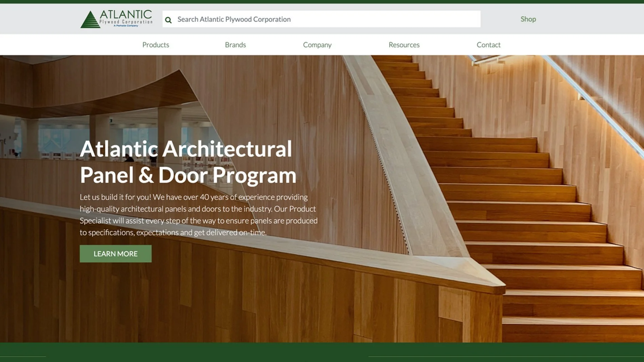Image resolution: width=644 pixels, height=362 pixels.
Task: Click the active carousel progress indicator
Action: click(24, 356)
